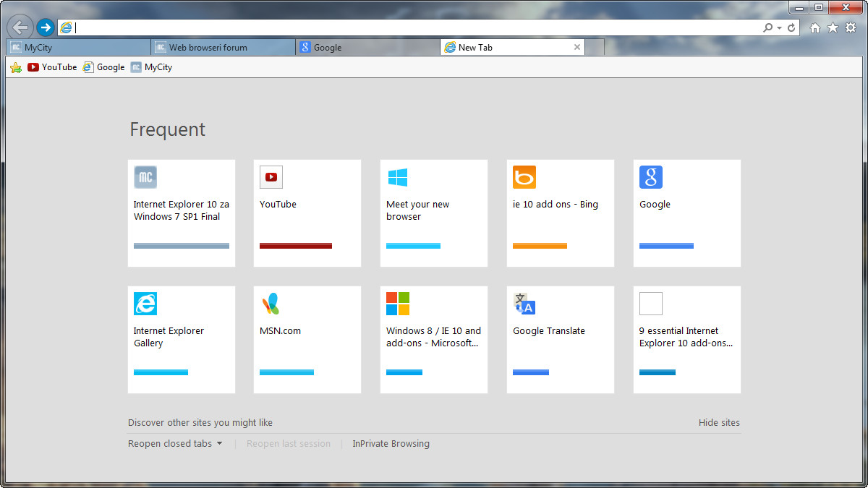Close the New Tab tab
868x488 pixels.
point(577,47)
